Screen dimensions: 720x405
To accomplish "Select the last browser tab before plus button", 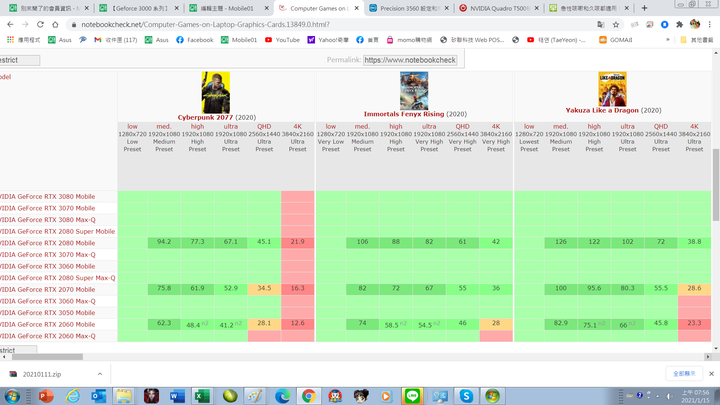I will pyautogui.click(x=588, y=8).
